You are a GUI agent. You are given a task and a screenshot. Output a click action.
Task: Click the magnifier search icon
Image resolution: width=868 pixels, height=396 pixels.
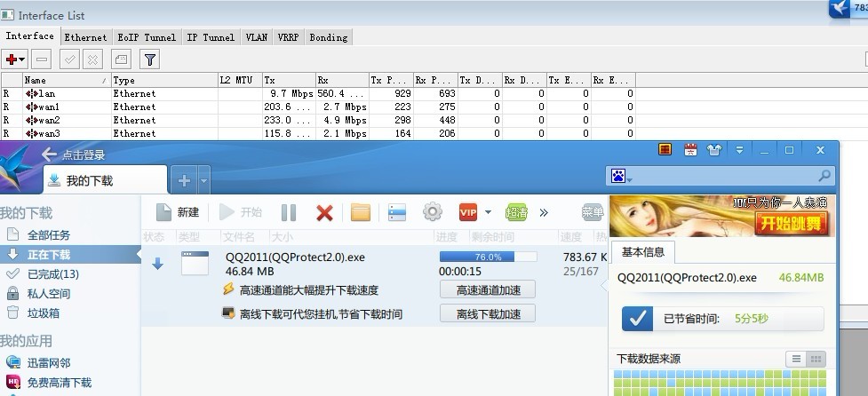(824, 177)
